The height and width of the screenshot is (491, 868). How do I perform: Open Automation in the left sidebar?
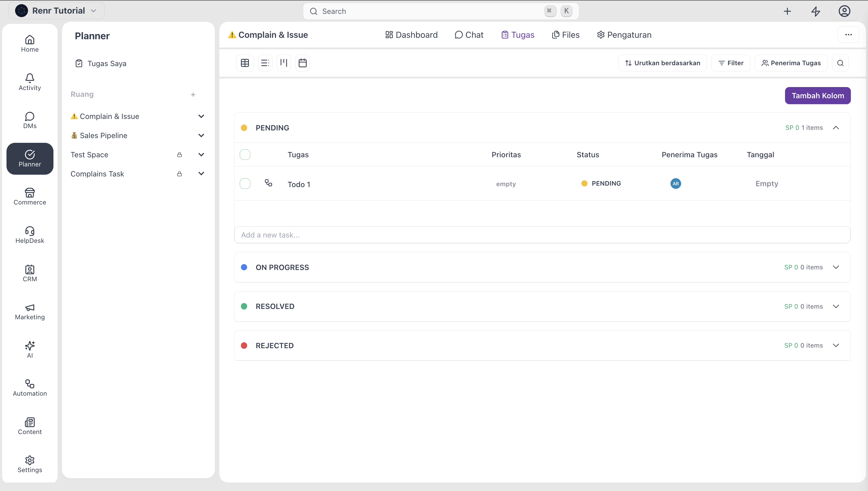coord(30,388)
